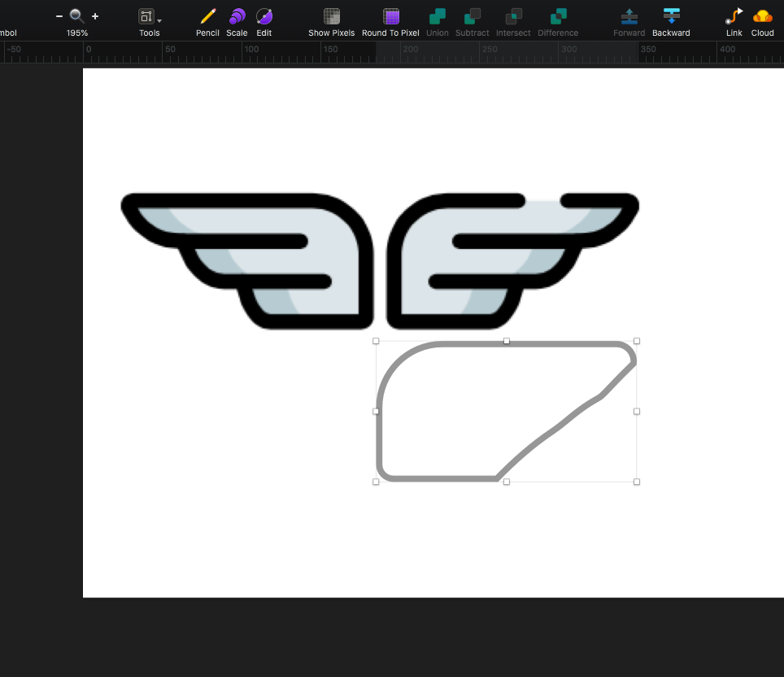784x677 pixels.
Task: Apply the Union boolean operation
Action: [438, 16]
